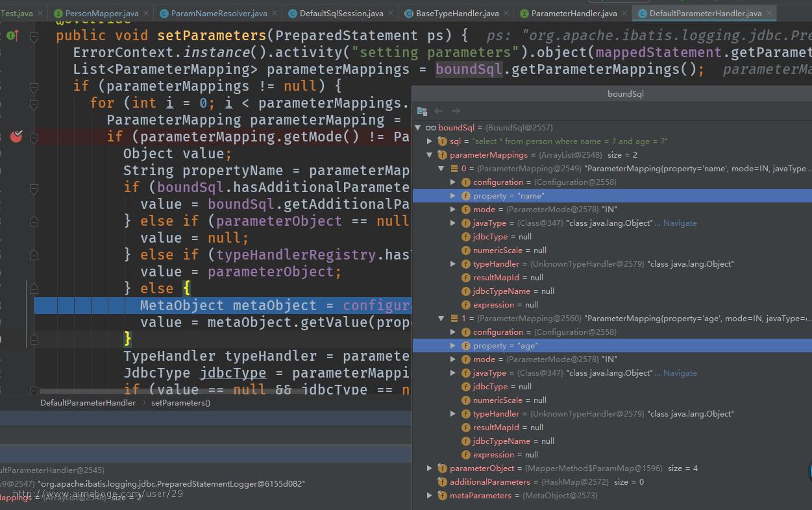Image resolution: width=812 pixels, height=510 pixels.
Task: Click the back arrow in boundSql popup
Action: [439, 112]
